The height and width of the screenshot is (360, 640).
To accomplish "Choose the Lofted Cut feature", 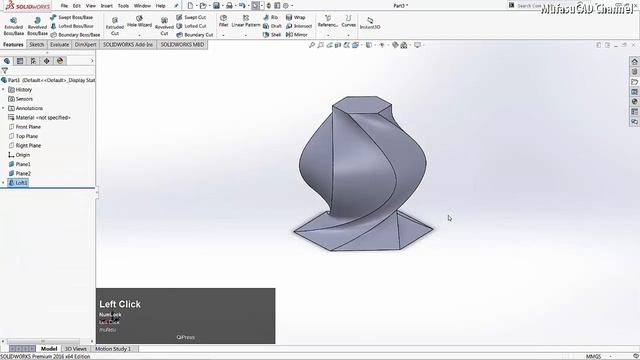I will [x=191, y=26].
